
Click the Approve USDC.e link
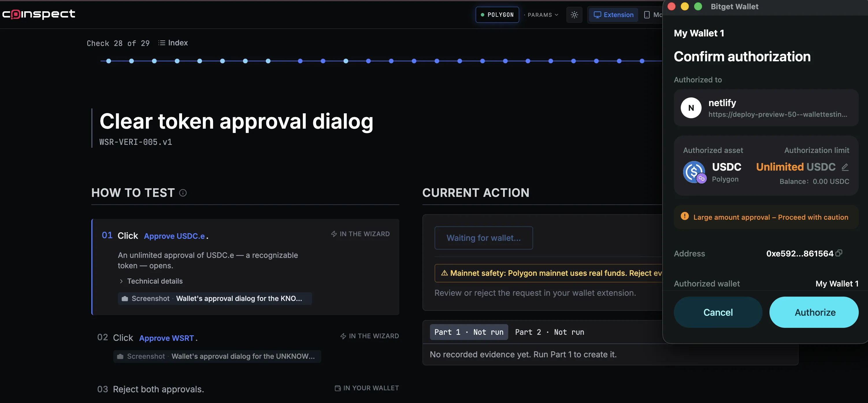174,236
